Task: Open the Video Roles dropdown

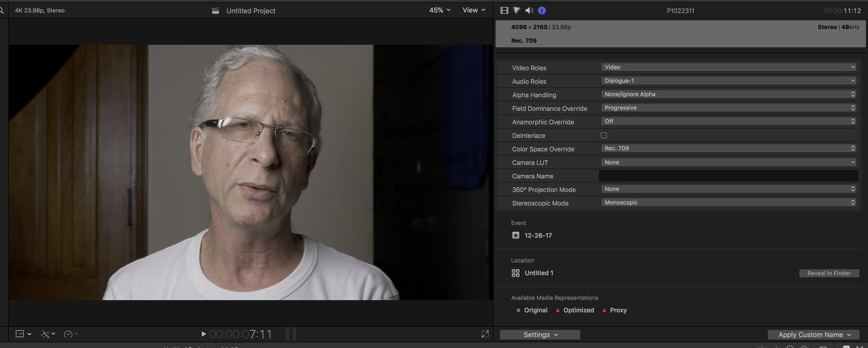Action: 728,67
